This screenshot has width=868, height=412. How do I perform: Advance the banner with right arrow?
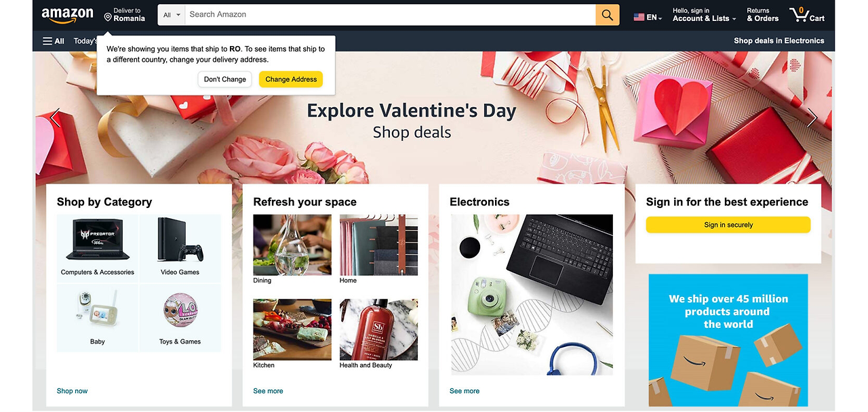[812, 117]
